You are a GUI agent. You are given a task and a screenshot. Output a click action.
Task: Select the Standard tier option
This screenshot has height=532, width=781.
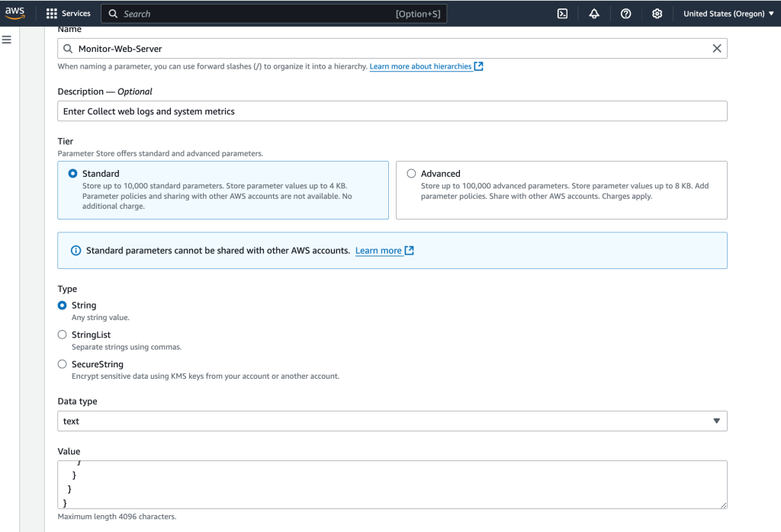73,174
